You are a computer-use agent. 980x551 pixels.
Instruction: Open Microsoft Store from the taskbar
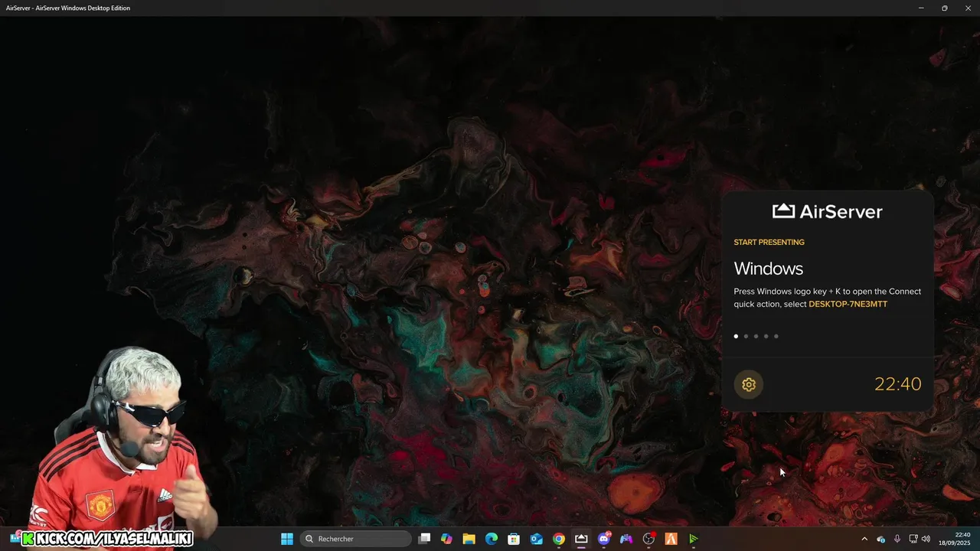click(514, 539)
